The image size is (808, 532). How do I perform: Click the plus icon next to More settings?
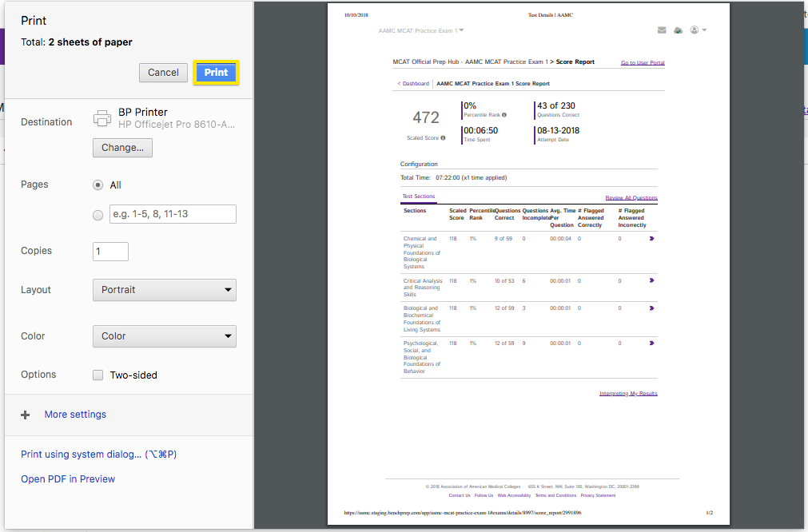point(26,415)
